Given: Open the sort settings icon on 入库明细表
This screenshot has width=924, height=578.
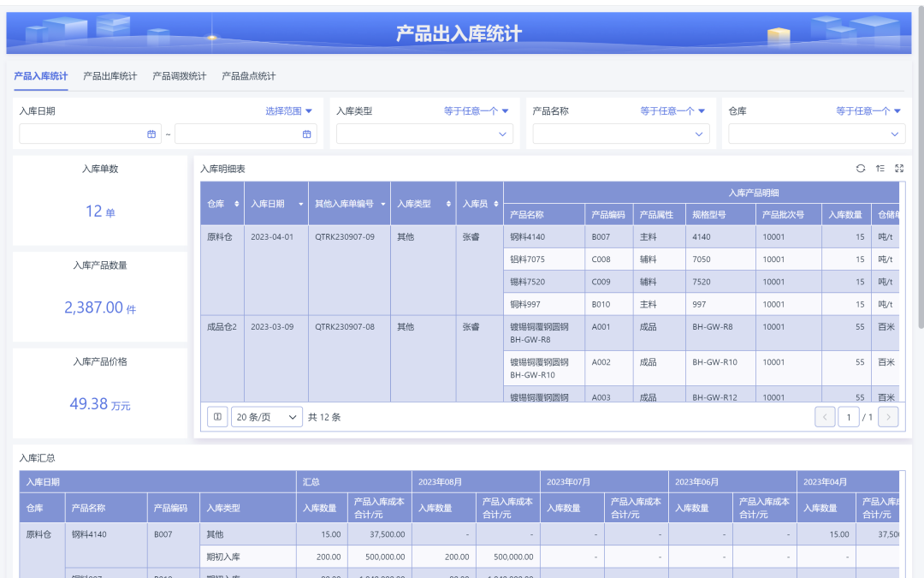Looking at the screenshot, I should (x=880, y=169).
